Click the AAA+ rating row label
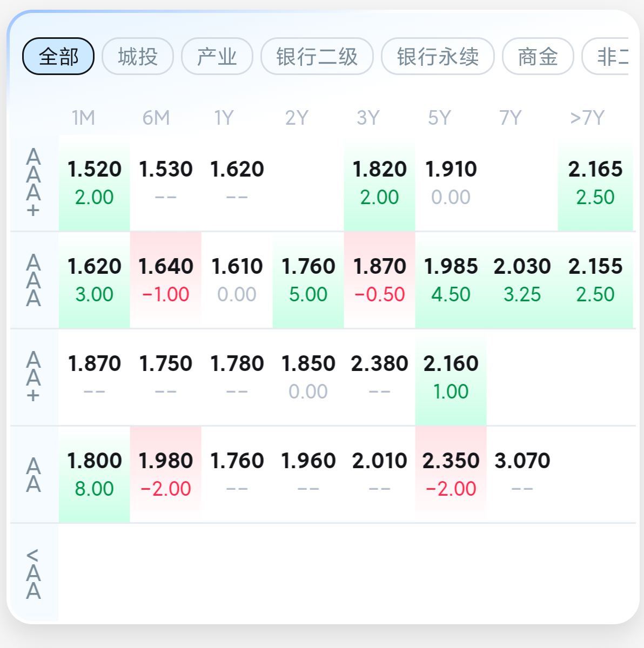Viewport: 644px width, 648px height. (33, 183)
